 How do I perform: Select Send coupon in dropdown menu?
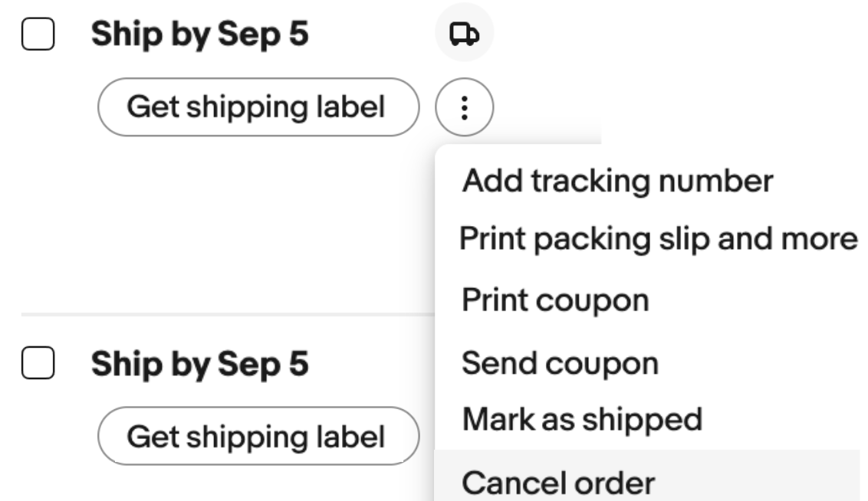click(x=560, y=362)
